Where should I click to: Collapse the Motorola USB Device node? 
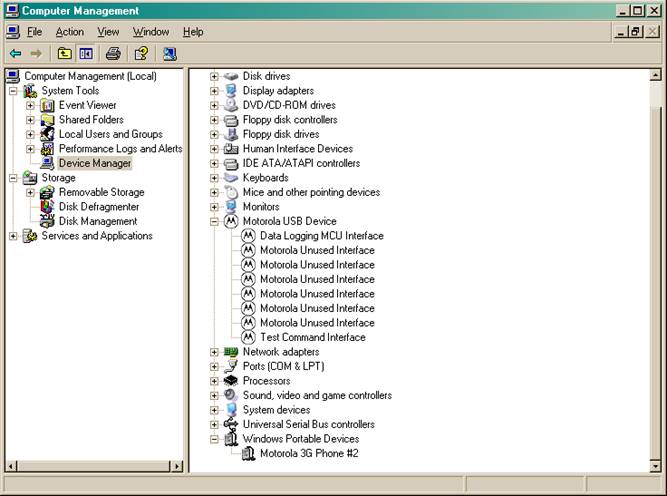click(214, 221)
